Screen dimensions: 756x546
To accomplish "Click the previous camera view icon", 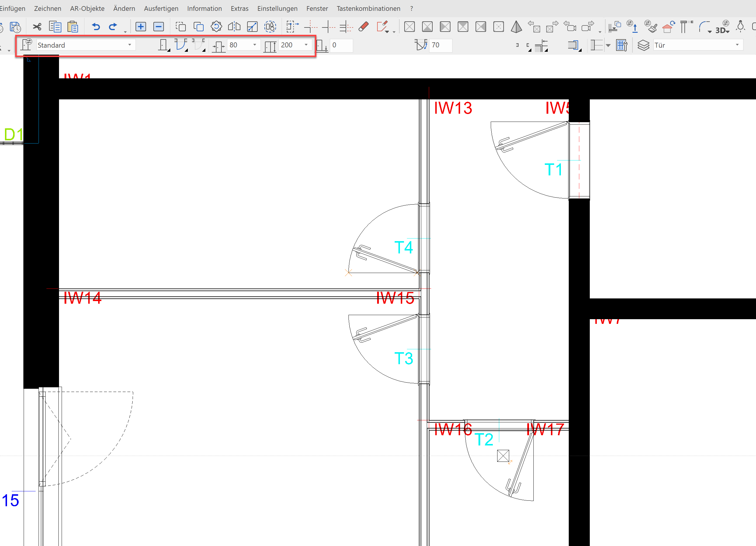I will click(570, 26).
